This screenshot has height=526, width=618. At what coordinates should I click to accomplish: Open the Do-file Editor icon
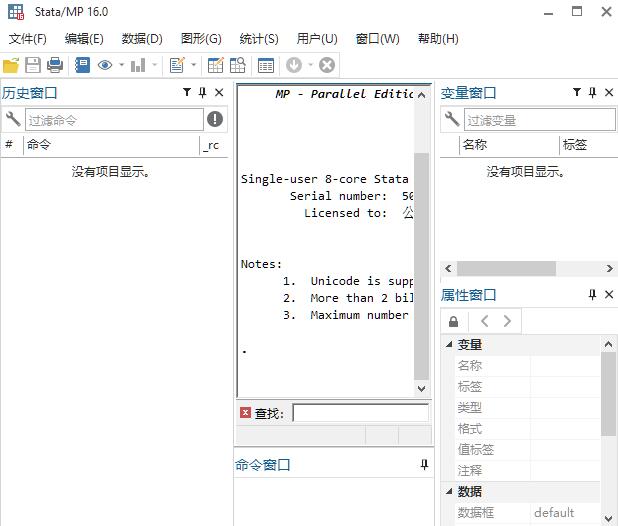[x=177, y=65]
